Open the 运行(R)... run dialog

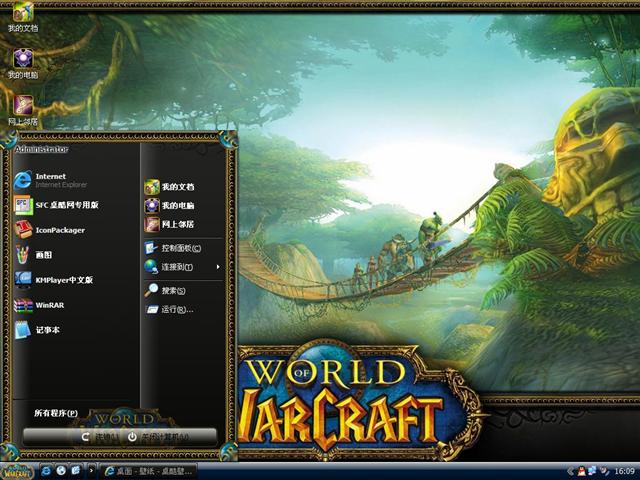click(x=169, y=309)
